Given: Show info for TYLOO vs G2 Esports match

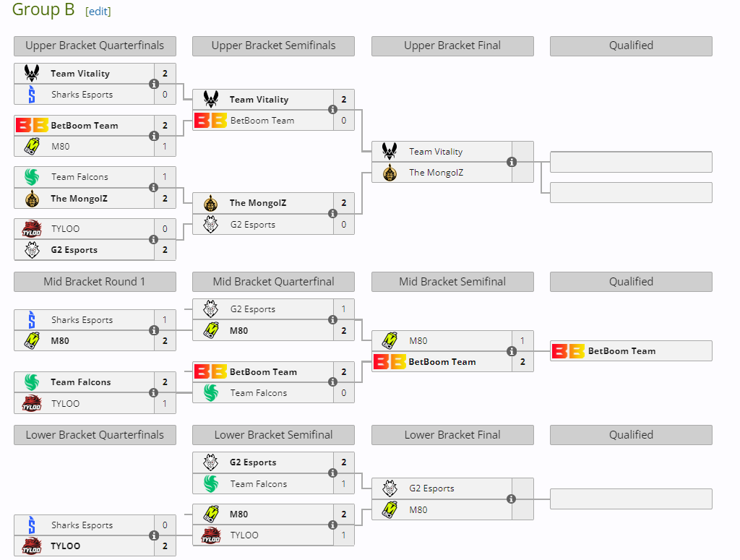Looking at the screenshot, I should tap(154, 240).
